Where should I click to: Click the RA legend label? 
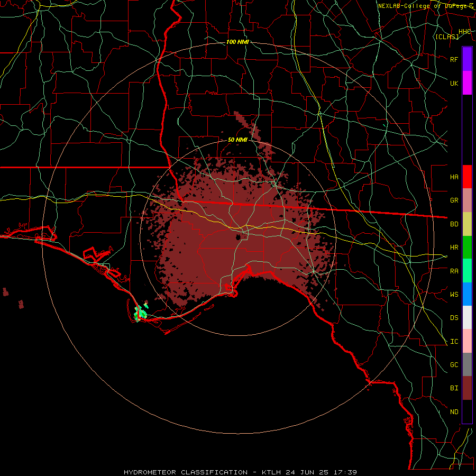tap(454, 271)
